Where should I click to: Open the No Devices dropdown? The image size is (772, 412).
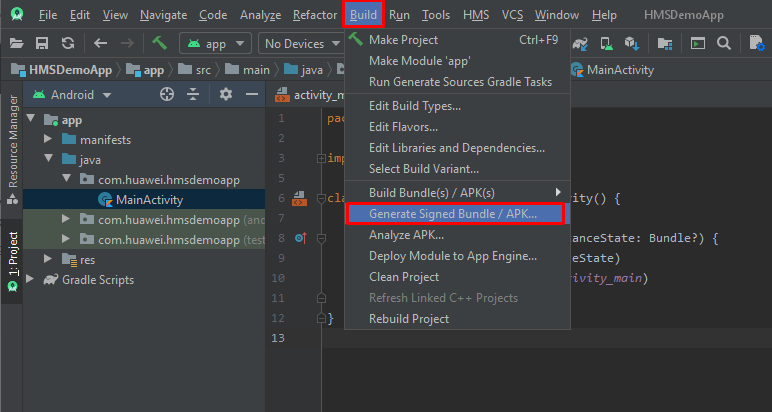[x=301, y=43]
